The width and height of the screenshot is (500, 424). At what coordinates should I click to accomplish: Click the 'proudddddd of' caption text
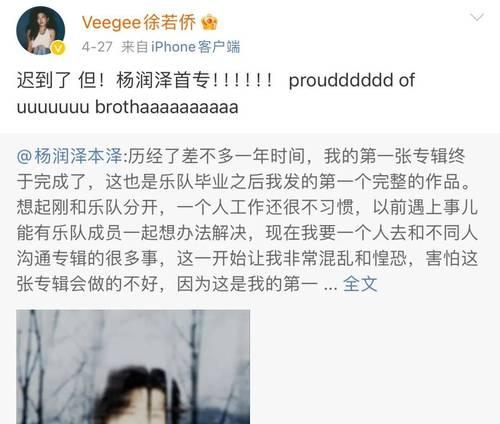352,80
